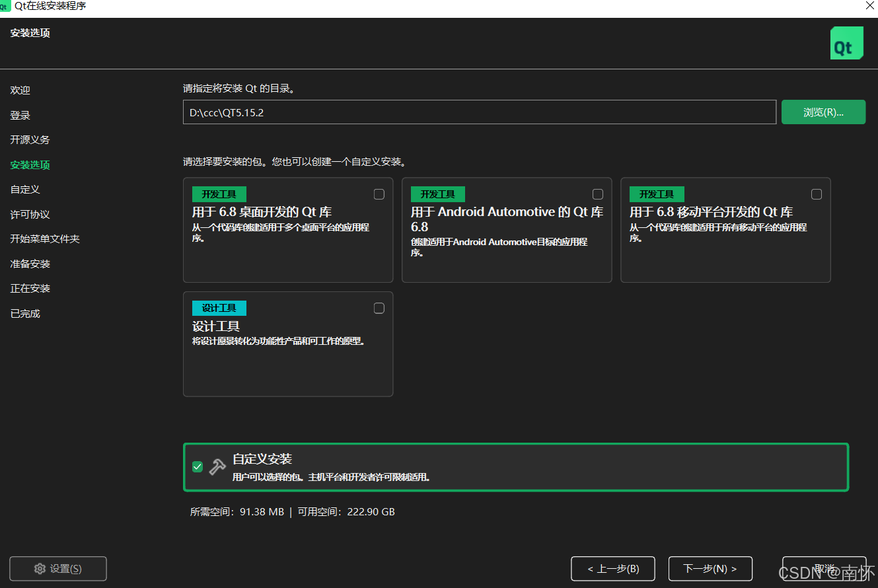
Task: Switch to the 自定义 step in the sidebar
Action: click(x=25, y=190)
